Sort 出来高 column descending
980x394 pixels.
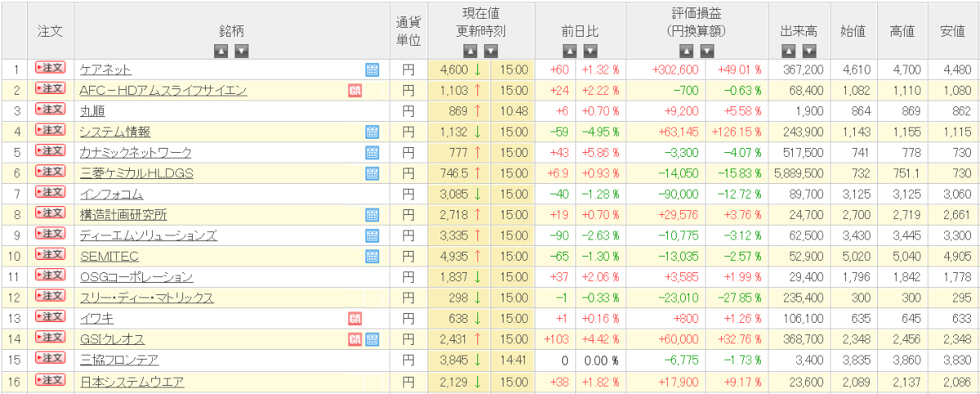pos(809,51)
